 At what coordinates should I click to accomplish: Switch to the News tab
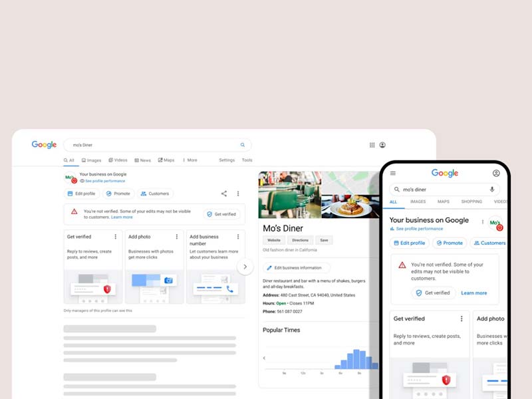(x=142, y=160)
